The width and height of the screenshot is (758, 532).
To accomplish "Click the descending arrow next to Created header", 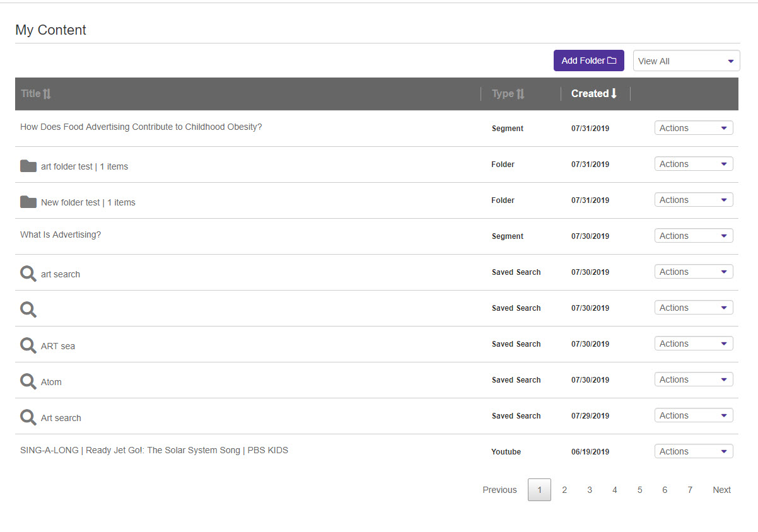I will point(614,93).
